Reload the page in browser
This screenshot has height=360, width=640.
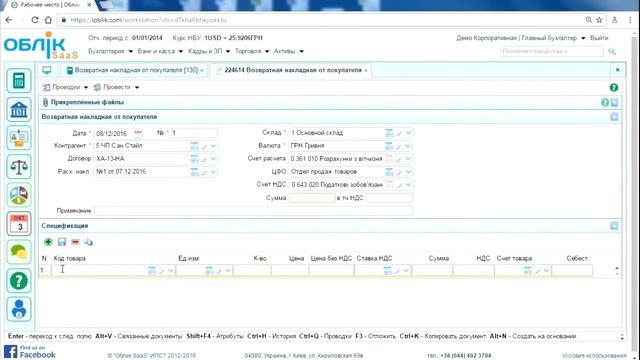[35, 20]
